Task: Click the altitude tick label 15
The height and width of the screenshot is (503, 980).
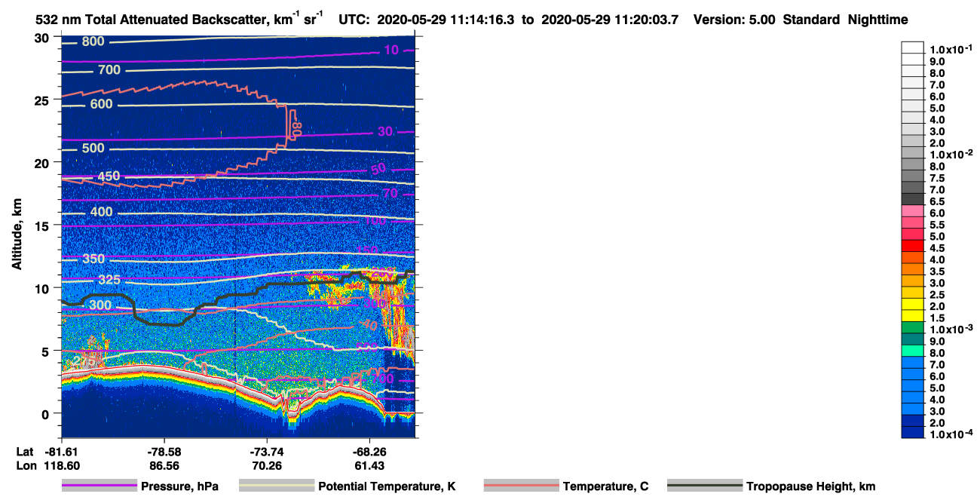Action: click(x=42, y=225)
